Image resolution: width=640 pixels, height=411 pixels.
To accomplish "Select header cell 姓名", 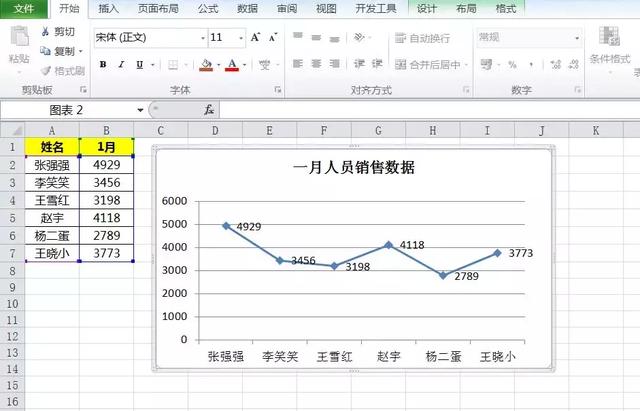I will pos(52,147).
